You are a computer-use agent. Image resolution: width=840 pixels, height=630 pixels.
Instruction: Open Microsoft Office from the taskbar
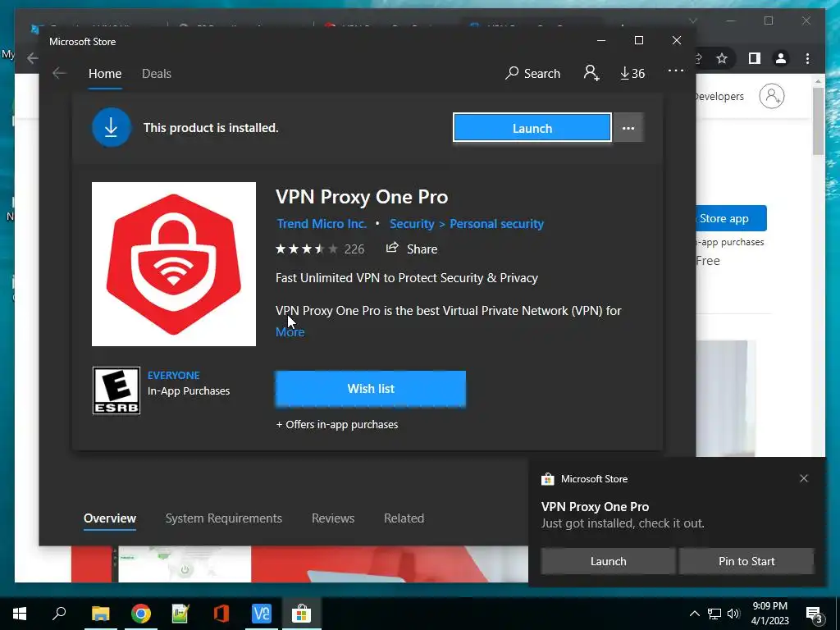click(x=221, y=614)
